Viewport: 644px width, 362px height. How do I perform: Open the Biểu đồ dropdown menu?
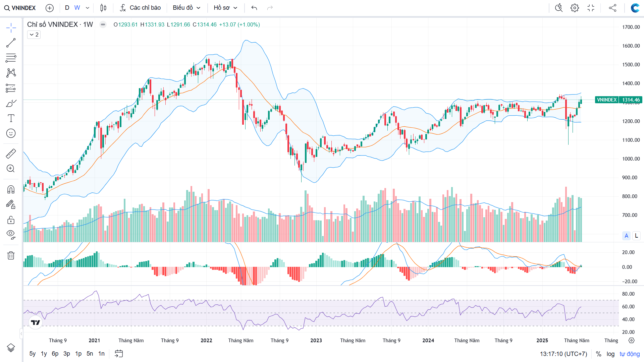(186, 8)
